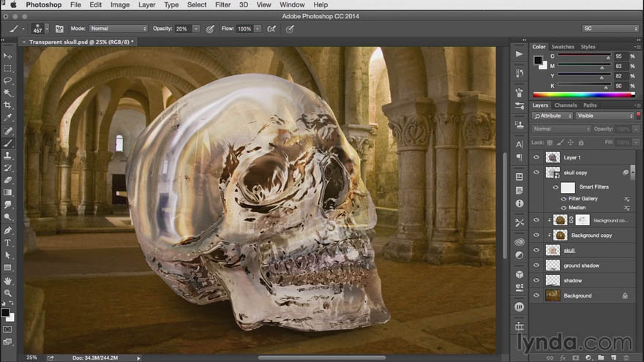Select the Hand tool
Image resolution: width=644 pixels, height=362 pixels.
[7, 281]
